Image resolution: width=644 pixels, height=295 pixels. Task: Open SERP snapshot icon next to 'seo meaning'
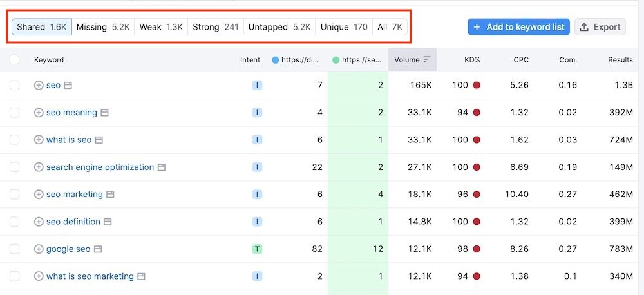pyautogui.click(x=104, y=113)
